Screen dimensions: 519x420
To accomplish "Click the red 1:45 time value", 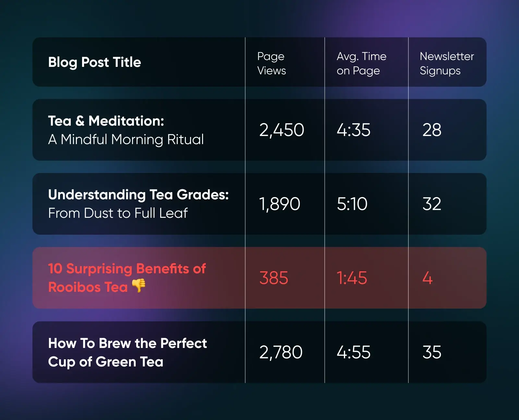I will coord(352,278).
